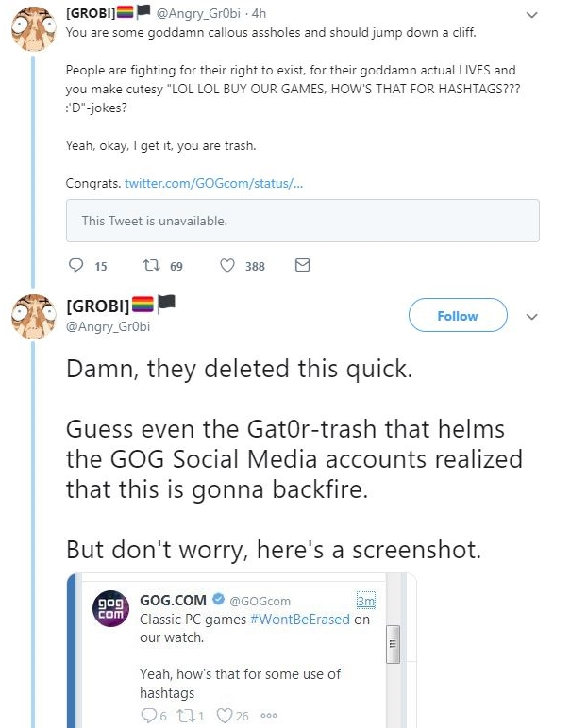Click the reply icon in the GOG screenshot
The height and width of the screenshot is (728, 587).
[146, 716]
